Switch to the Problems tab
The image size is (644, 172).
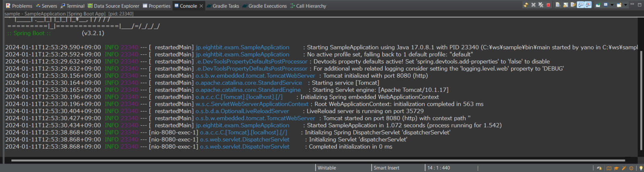pyautogui.click(x=19, y=6)
